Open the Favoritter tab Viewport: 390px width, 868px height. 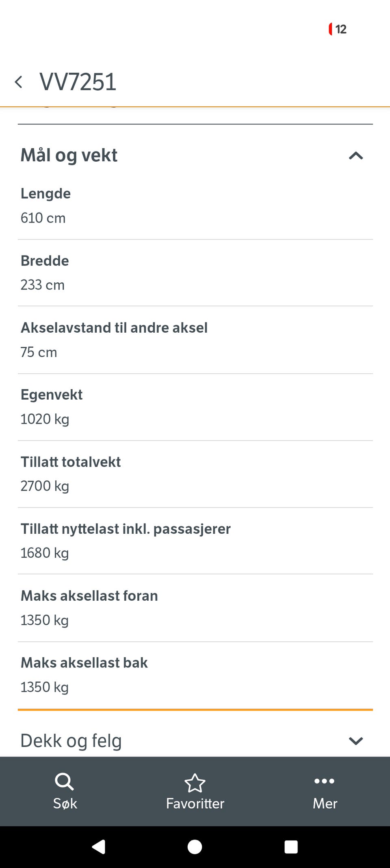pyautogui.click(x=195, y=791)
